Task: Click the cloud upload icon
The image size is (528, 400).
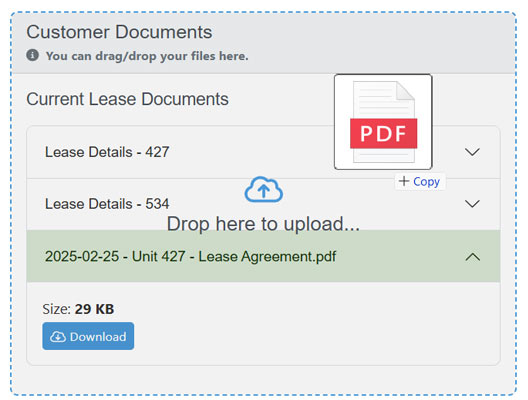Action: pos(264,190)
